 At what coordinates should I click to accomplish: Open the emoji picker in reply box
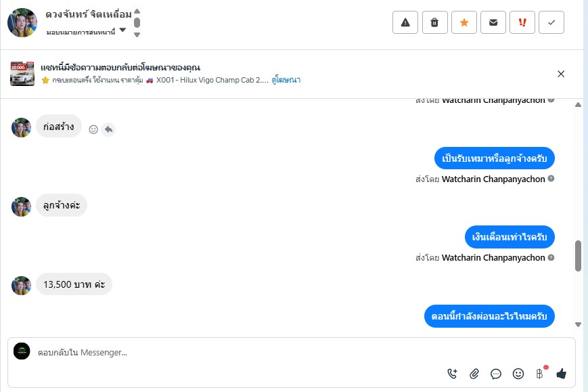pyautogui.click(x=518, y=373)
